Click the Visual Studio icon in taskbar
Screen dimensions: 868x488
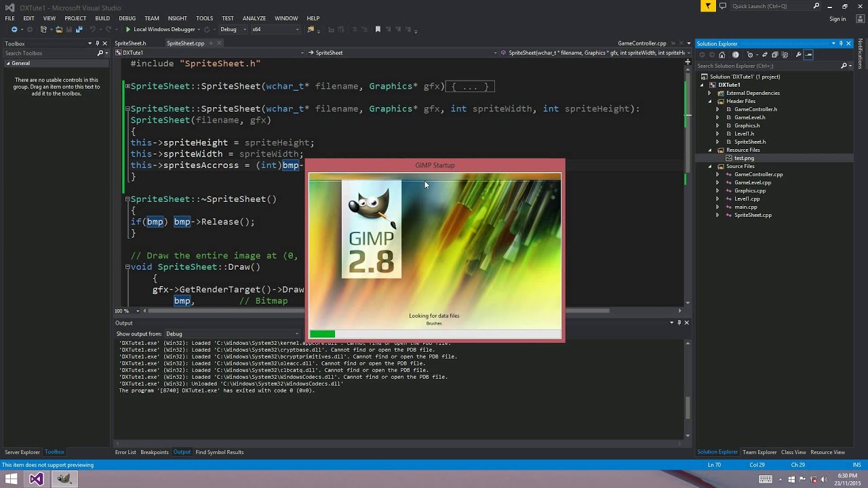(37, 479)
